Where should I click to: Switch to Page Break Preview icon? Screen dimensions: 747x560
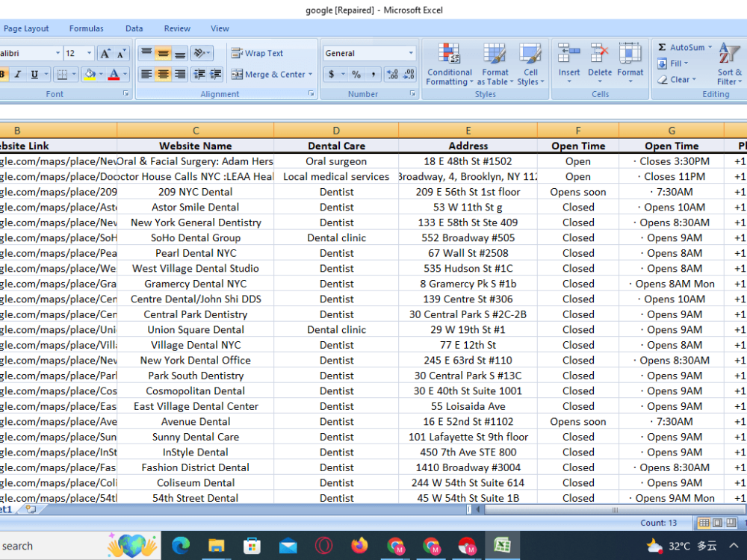coord(731,523)
